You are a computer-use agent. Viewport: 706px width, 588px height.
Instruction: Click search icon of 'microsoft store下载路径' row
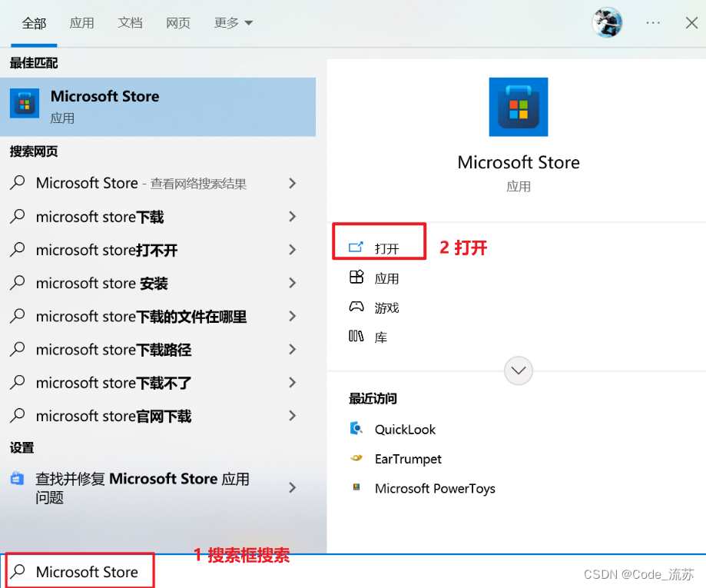pyautogui.click(x=18, y=349)
